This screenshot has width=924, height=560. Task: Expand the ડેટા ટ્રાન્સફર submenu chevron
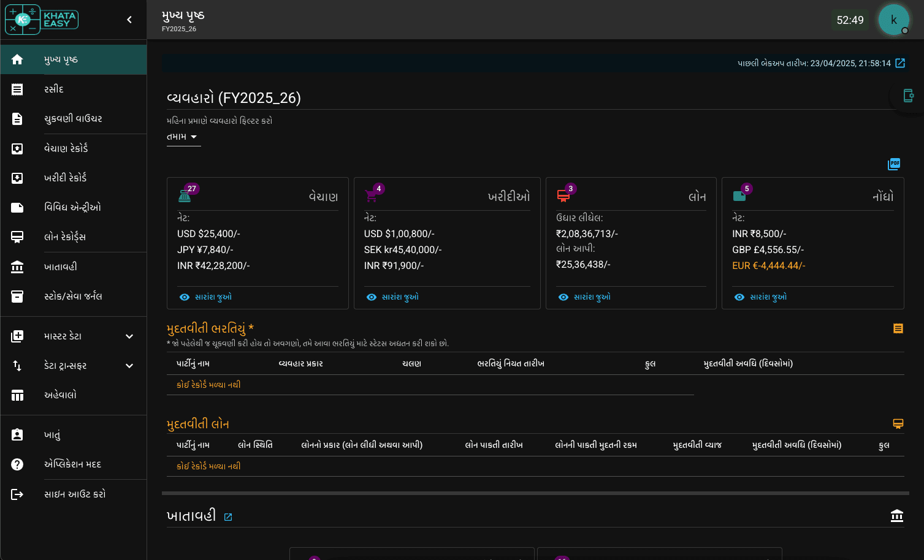(x=129, y=366)
